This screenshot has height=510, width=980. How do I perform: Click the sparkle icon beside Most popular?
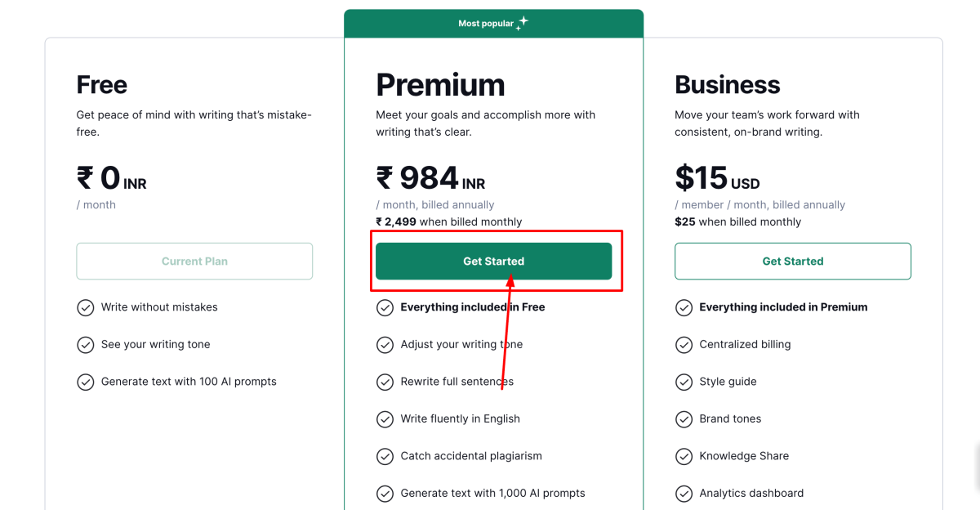point(523,23)
